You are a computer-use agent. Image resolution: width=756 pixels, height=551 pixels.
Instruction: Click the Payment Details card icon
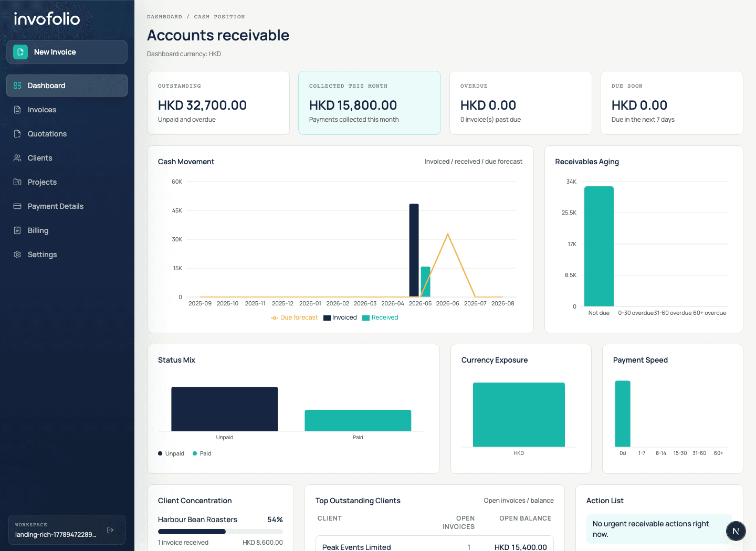tap(17, 206)
